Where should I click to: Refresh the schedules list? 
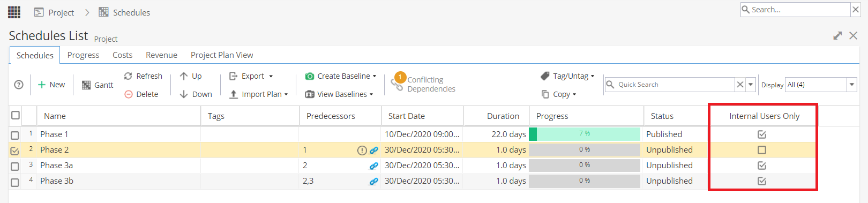(x=143, y=76)
